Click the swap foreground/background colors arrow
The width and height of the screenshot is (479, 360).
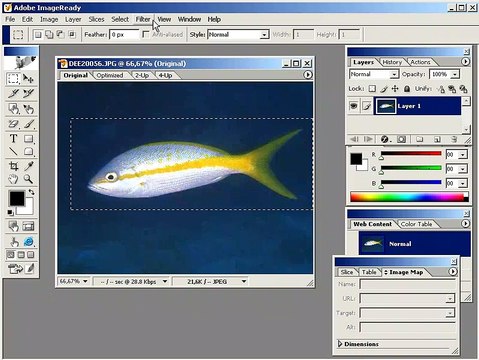pos(31,192)
